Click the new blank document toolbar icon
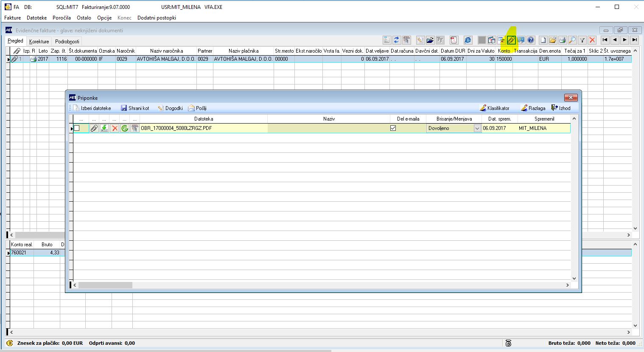 (543, 40)
